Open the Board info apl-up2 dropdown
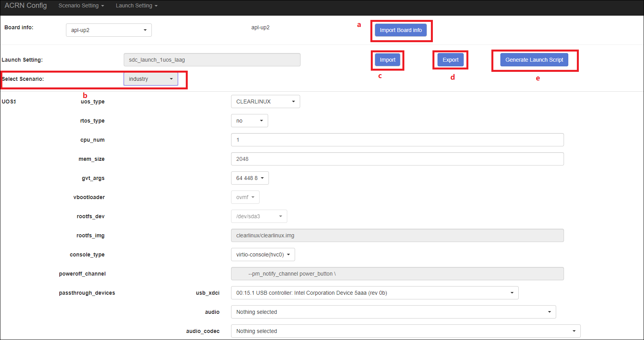Screen dimensions: 644x340 (109, 30)
